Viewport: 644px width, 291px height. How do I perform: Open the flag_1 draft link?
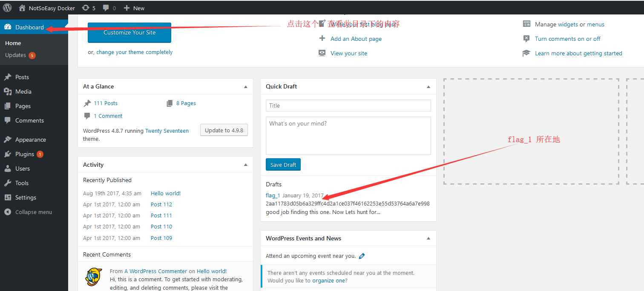[x=273, y=195]
